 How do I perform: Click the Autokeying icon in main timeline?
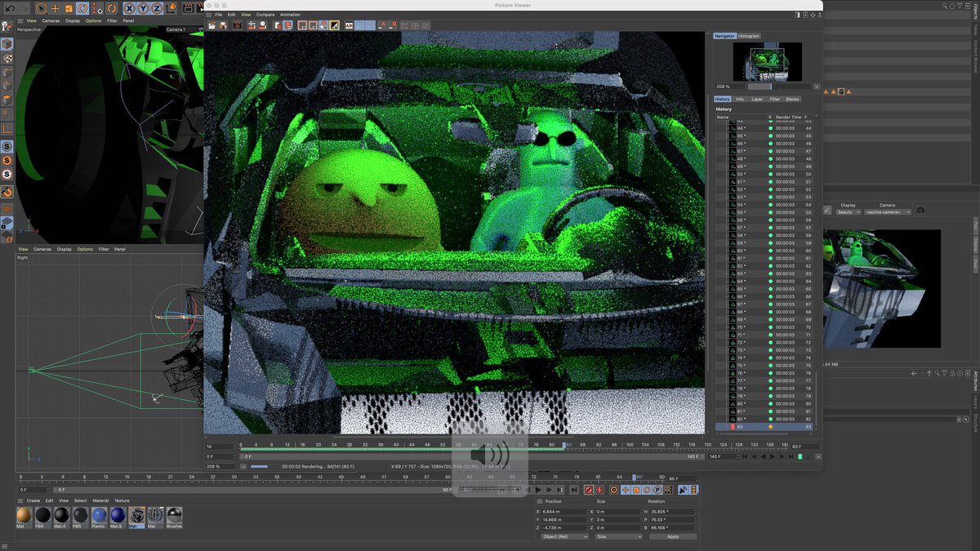(599, 490)
